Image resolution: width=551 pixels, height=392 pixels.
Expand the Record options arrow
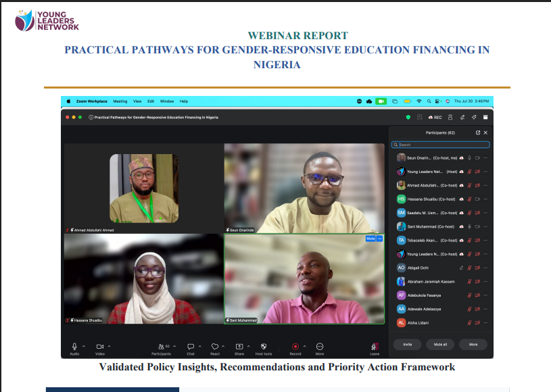(305, 346)
